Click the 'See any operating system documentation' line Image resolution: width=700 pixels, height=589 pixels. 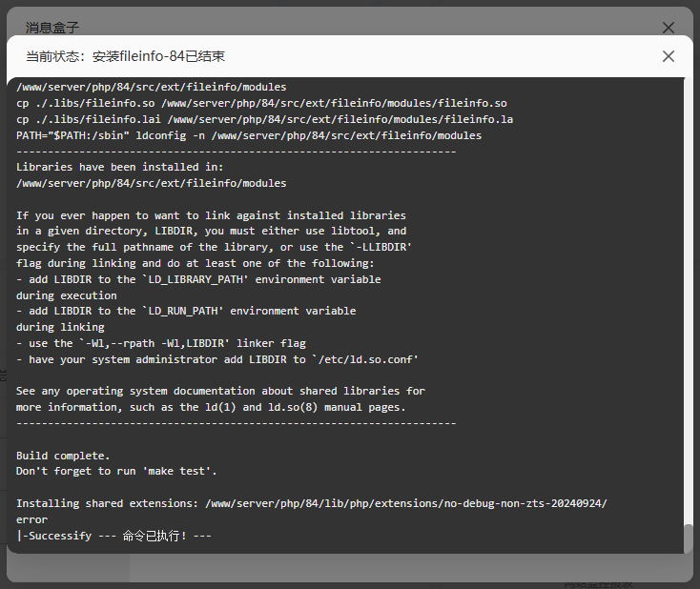coord(220,391)
